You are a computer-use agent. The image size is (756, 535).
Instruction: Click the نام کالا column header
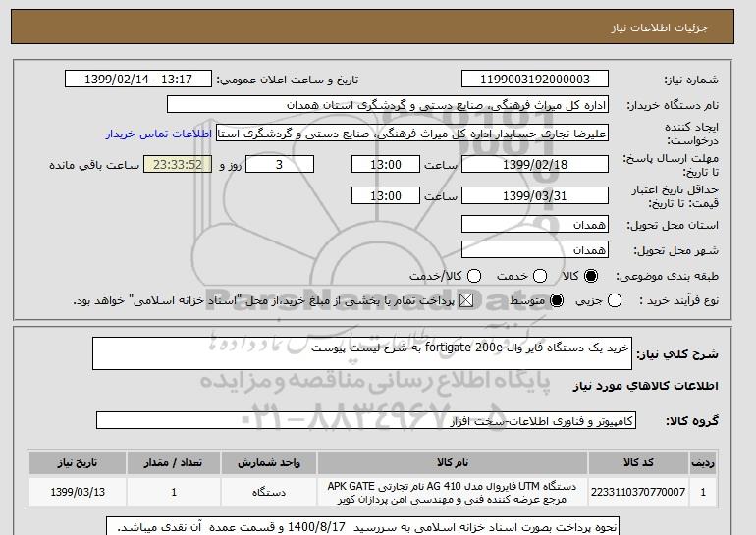click(453, 462)
